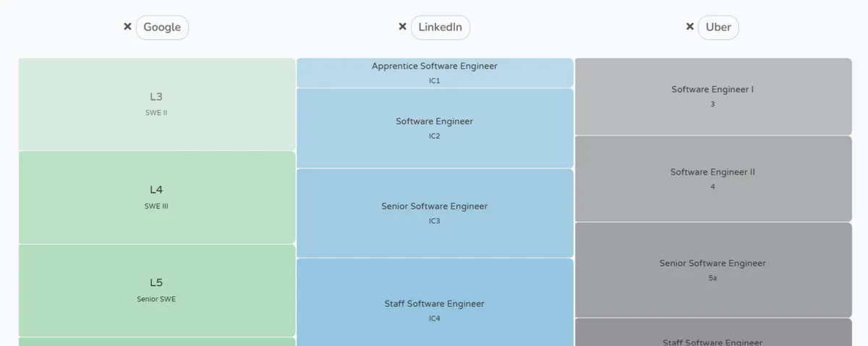The height and width of the screenshot is (346, 868).
Task: Remove LinkedIn using its X icon
Action: [x=402, y=27]
